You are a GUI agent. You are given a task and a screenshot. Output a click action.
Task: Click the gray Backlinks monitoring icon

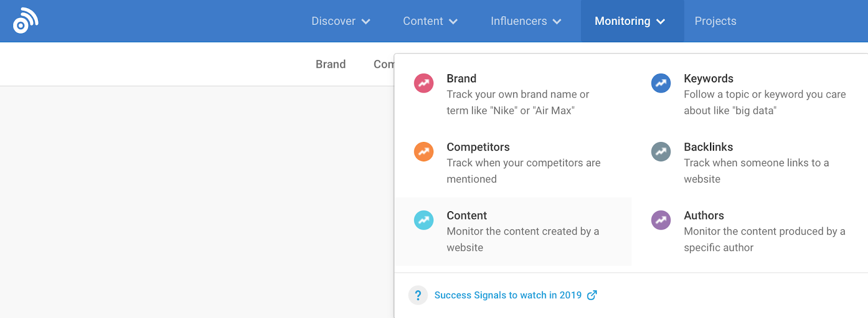pos(661,152)
